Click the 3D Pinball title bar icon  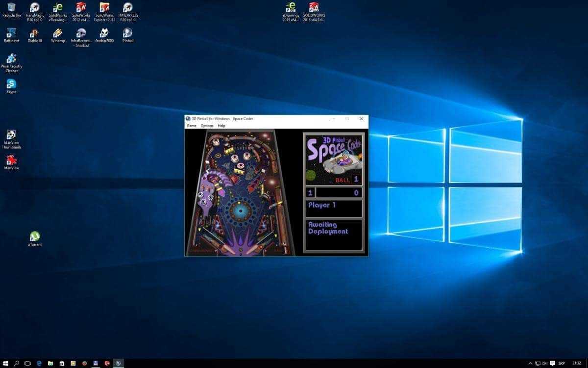point(188,119)
